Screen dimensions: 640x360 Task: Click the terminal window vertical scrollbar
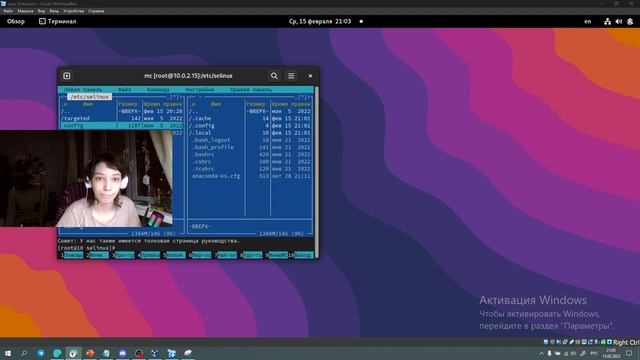[x=316, y=171]
